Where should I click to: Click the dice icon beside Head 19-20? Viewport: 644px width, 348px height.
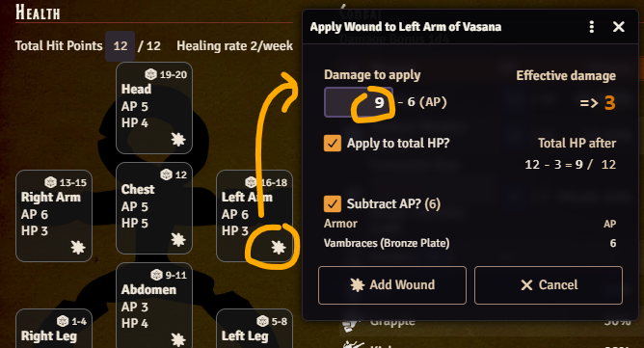pyautogui.click(x=150, y=74)
